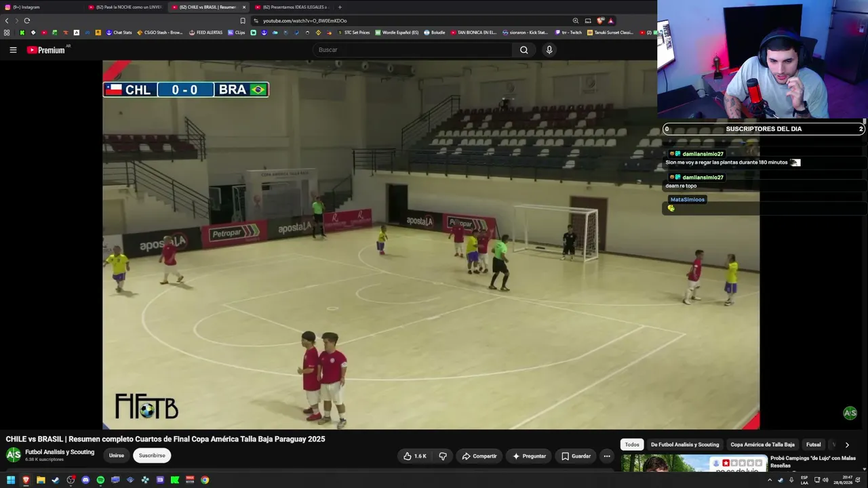Viewport: 868px width, 488px height.
Task: Go to YouTube Premium home logo
Action: coord(45,50)
